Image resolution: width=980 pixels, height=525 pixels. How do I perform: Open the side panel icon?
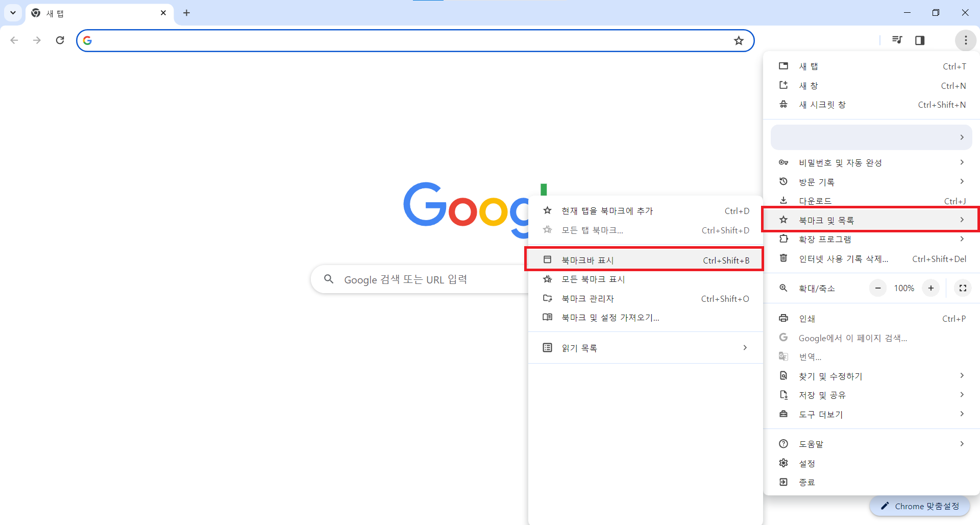point(920,40)
